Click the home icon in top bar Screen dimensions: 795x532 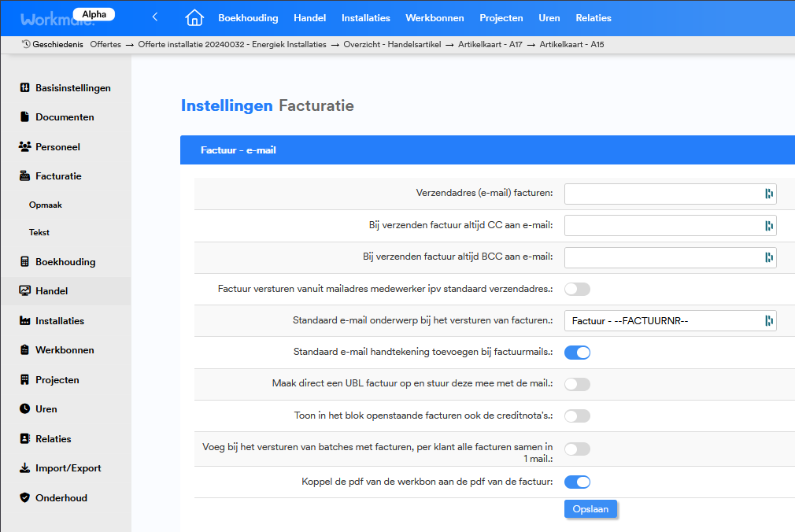click(194, 17)
